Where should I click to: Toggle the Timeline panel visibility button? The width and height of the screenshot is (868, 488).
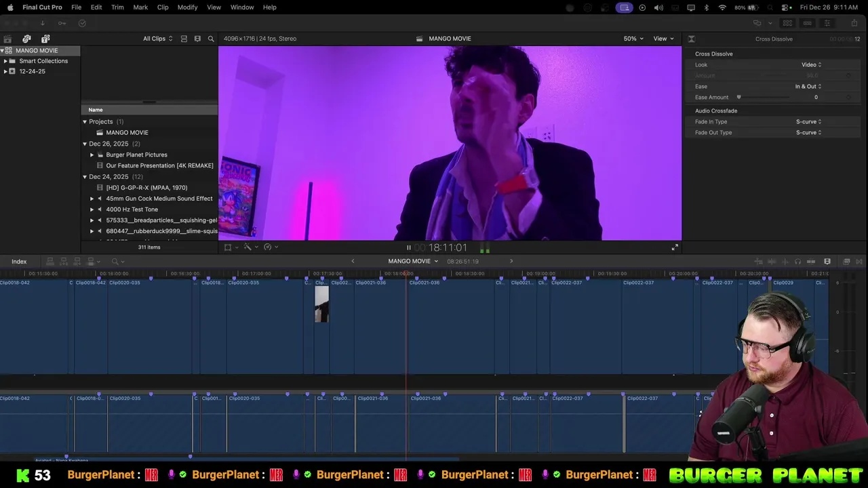[x=808, y=23]
